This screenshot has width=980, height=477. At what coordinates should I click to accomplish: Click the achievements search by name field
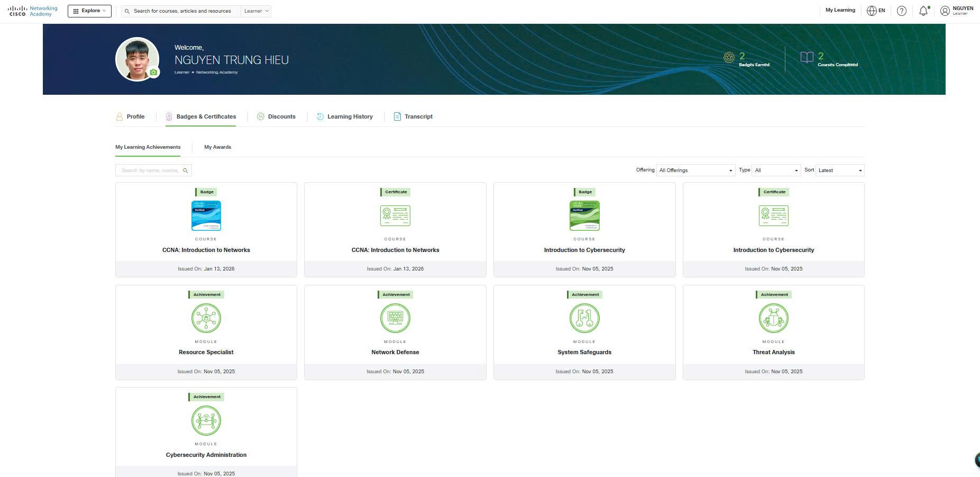click(x=150, y=170)
